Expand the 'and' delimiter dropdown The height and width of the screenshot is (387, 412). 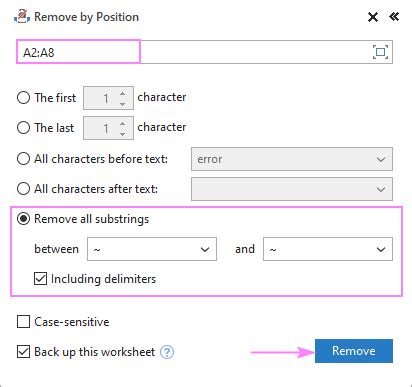click(x=328, y=249)
